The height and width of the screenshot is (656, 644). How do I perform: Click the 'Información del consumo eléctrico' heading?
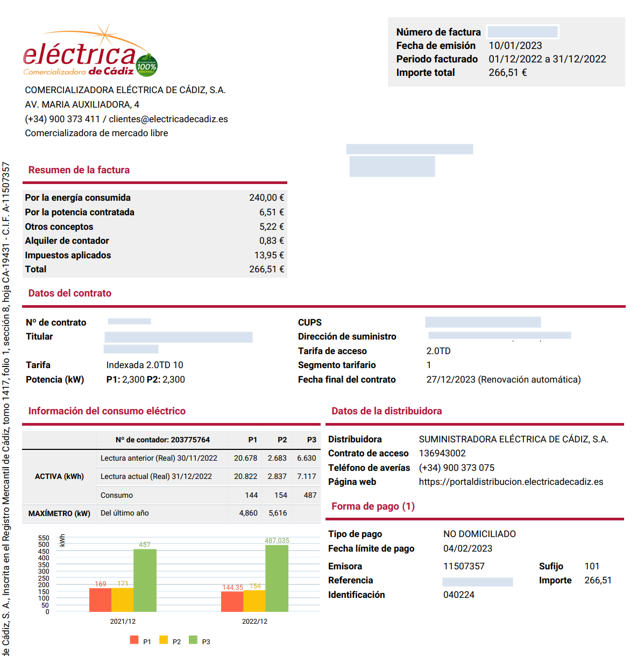coord(107,411)
